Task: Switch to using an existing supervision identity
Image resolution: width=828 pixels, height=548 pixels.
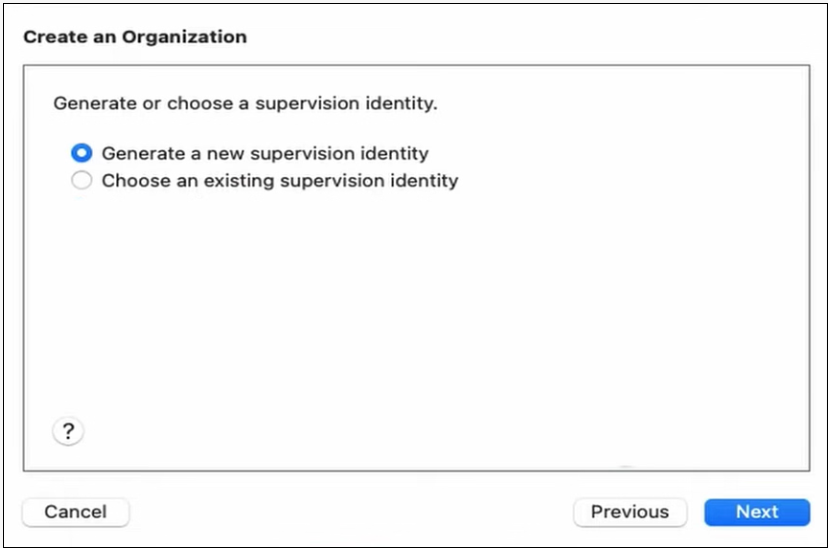Action: coord(82,181)
